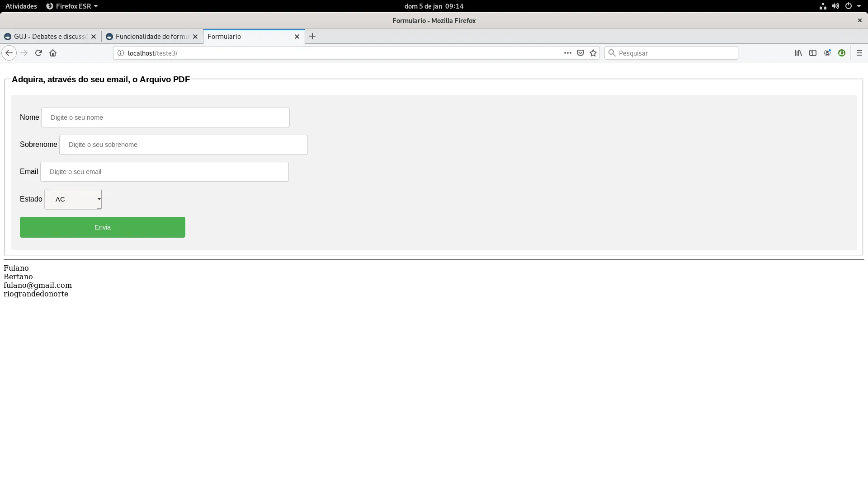The image size is (868, 488).
Task: Expand the system power menu arrow
Action: click(859, 6)
